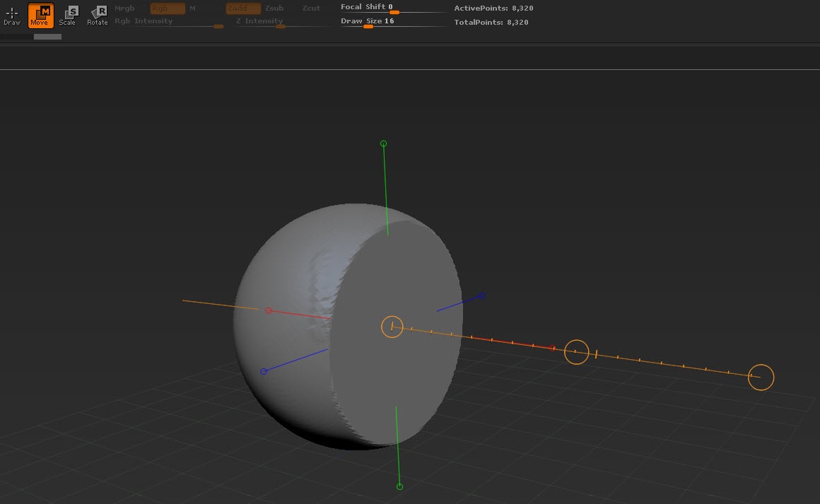Screen dimensions: 820x504
Task: Click the ActivePoints: 8,320 readout
Action: pos(493,8)
